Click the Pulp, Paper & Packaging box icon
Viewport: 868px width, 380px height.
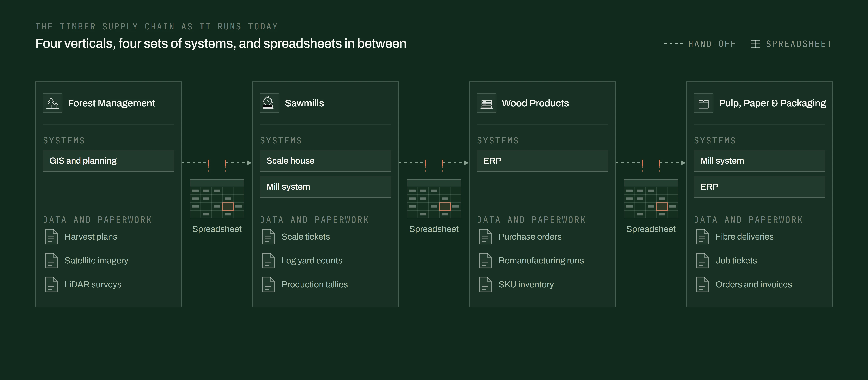[704, 103]
